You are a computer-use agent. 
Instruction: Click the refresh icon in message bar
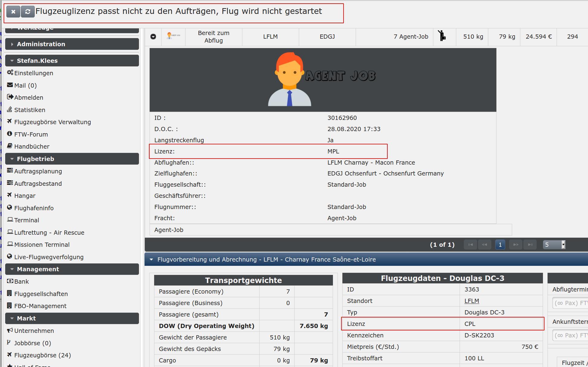tap(27, 12)
